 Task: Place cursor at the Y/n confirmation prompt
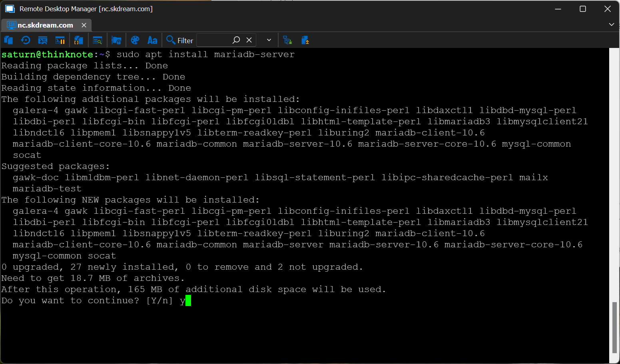188,300
